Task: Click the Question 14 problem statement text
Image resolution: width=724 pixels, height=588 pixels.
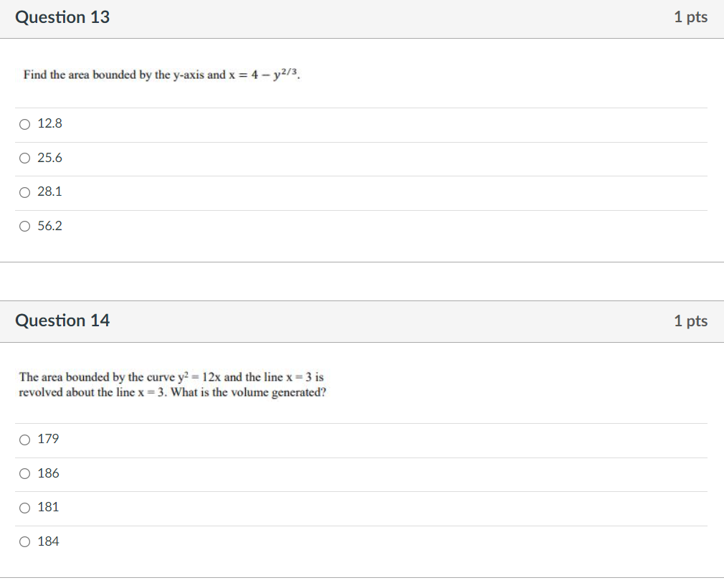Action: tap(171, 384)
